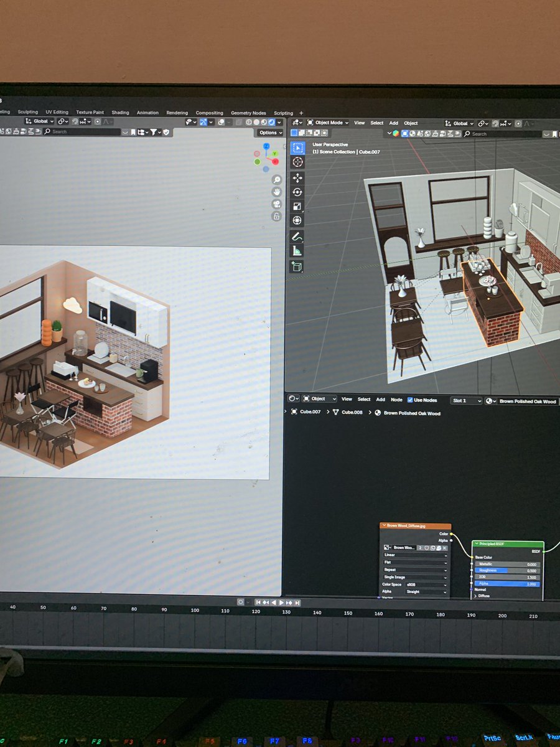Screen dimensions: 560x747
Task: Toggle camera view icon in left viewport
Action: click(x=276, y=204)
